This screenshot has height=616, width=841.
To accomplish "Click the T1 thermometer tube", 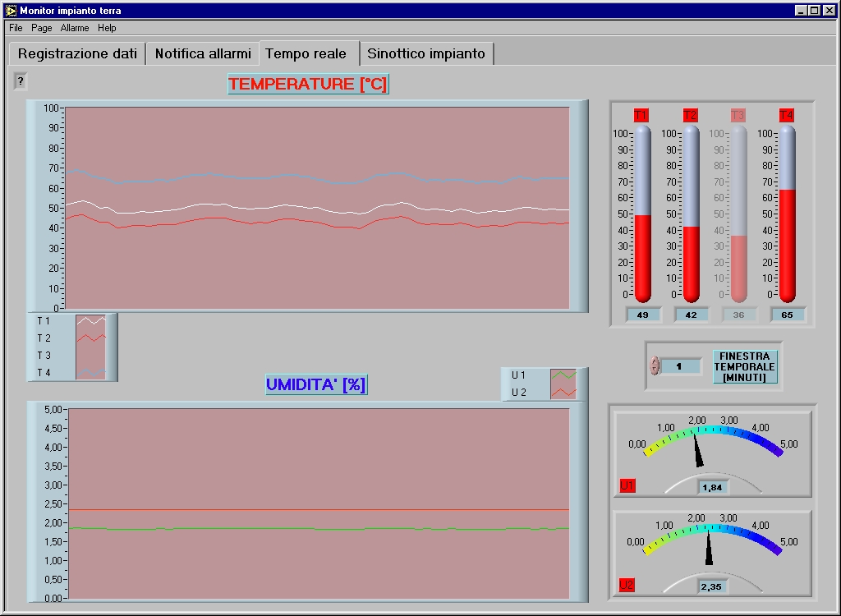I will [642, 214].
